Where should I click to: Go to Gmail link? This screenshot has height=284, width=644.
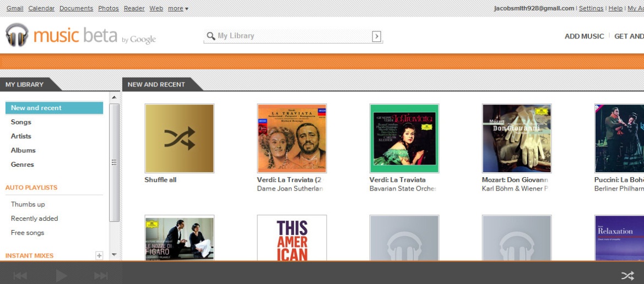[15, 8]
